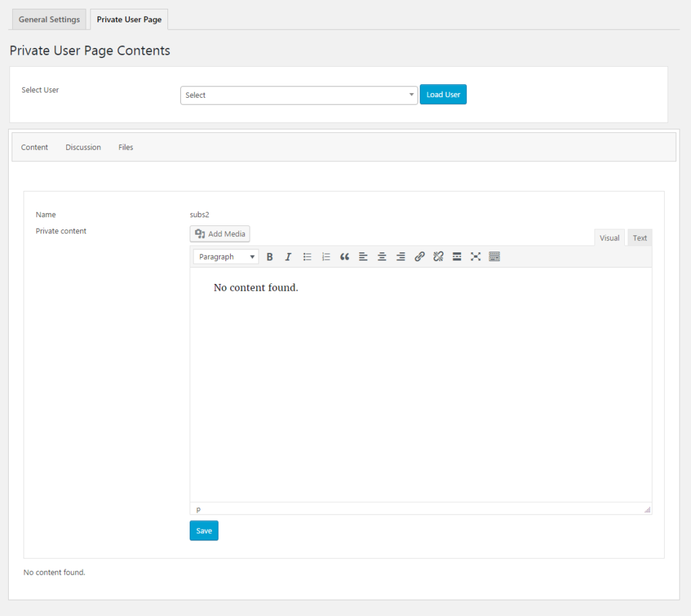Toggle the extended toolbar
This screenshot has height=616, width=691.
pyautogui.click(x=495, y=256)
